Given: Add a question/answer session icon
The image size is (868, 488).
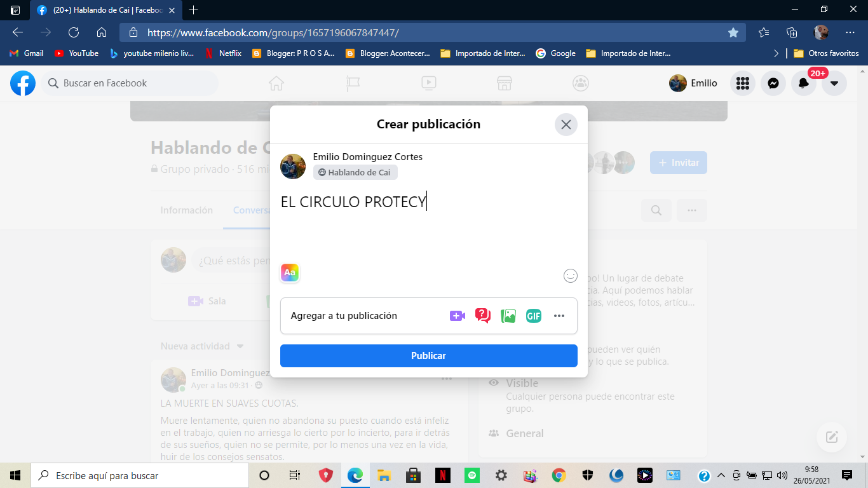Looking at the screenshot, I should pos(483,316).
